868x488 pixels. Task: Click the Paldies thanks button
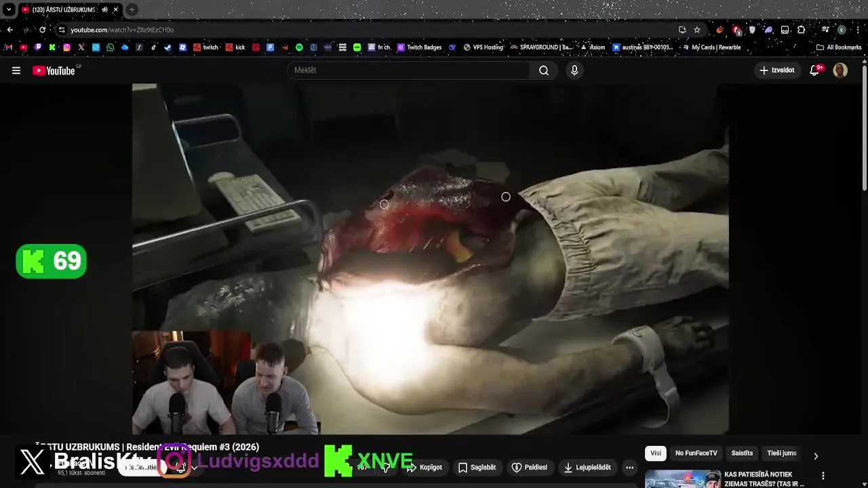click(530, 468)
